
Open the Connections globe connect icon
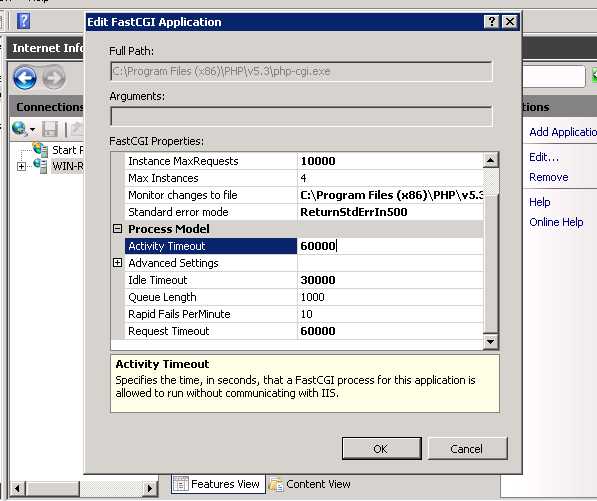[19, 129]
